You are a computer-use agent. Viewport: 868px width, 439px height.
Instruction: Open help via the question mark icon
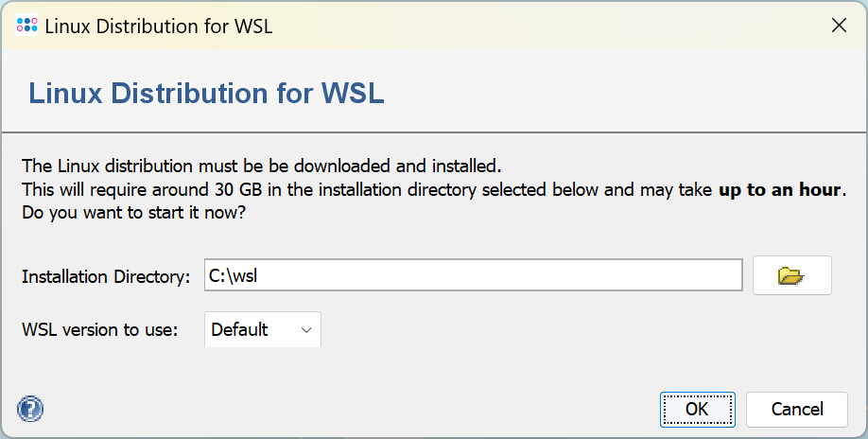(31, 409)
